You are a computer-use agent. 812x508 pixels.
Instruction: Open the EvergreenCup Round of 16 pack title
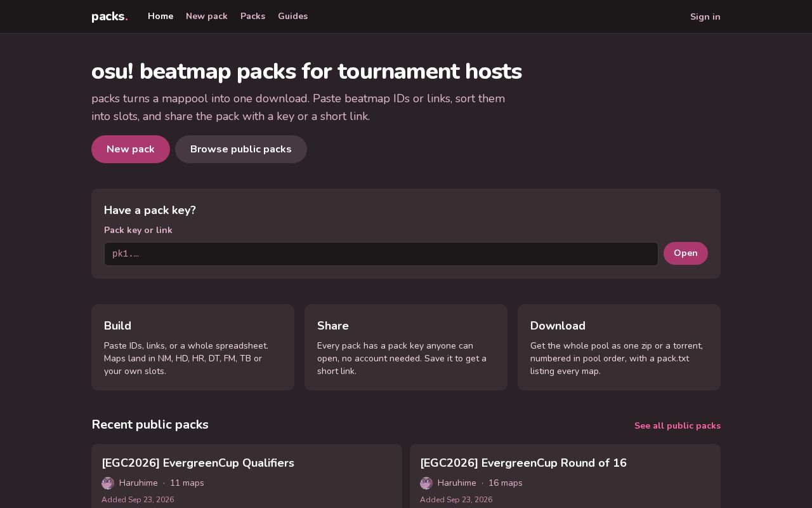523,463
